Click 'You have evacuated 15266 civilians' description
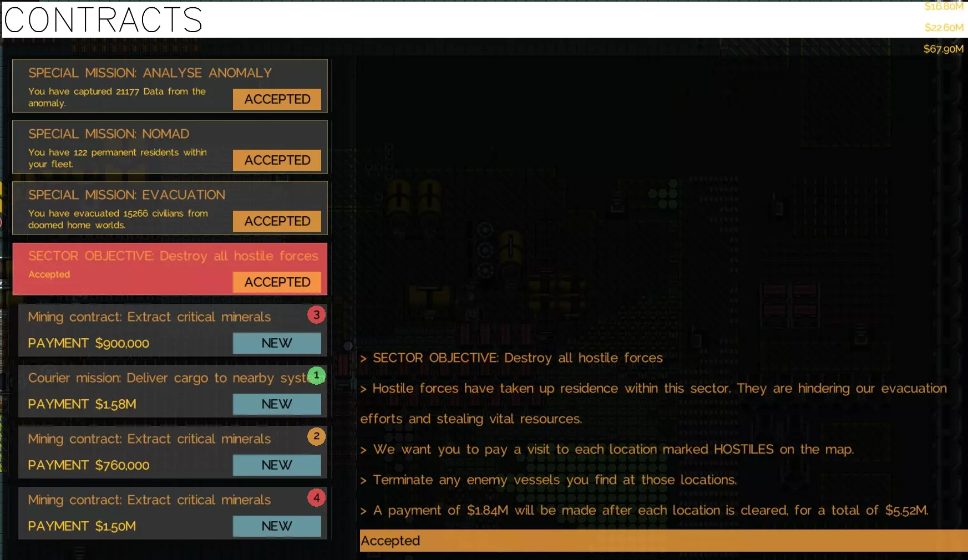The height and width of the screenshot is (560, 968). click(x=118, y=219)
